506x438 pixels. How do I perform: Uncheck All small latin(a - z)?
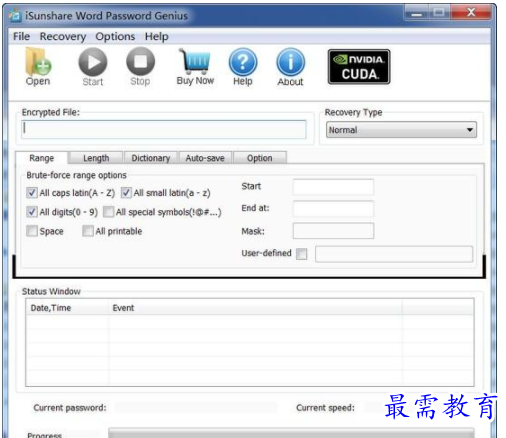pos(126,193)
